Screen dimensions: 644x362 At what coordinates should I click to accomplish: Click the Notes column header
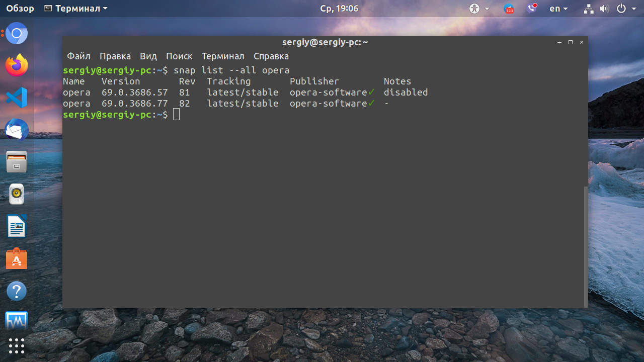[x=397, y=81]
